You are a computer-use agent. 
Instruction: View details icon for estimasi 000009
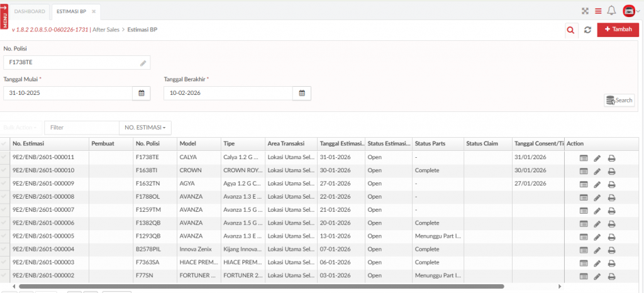(x=584, y=184)
